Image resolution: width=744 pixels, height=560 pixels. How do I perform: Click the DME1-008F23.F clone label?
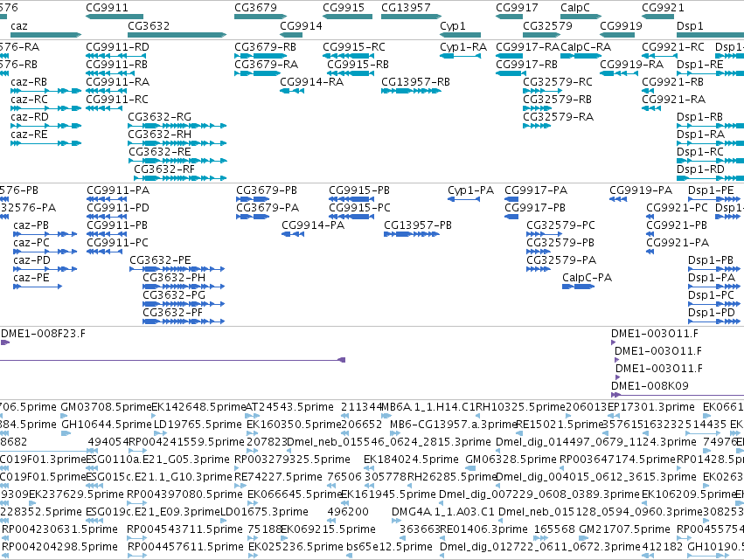tap(43, 334)
